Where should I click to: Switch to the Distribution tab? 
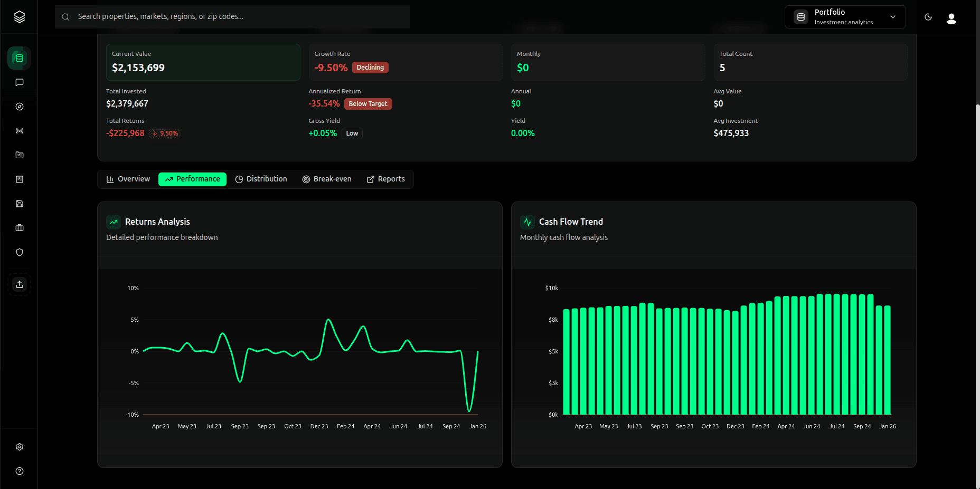tap(261, 179)
